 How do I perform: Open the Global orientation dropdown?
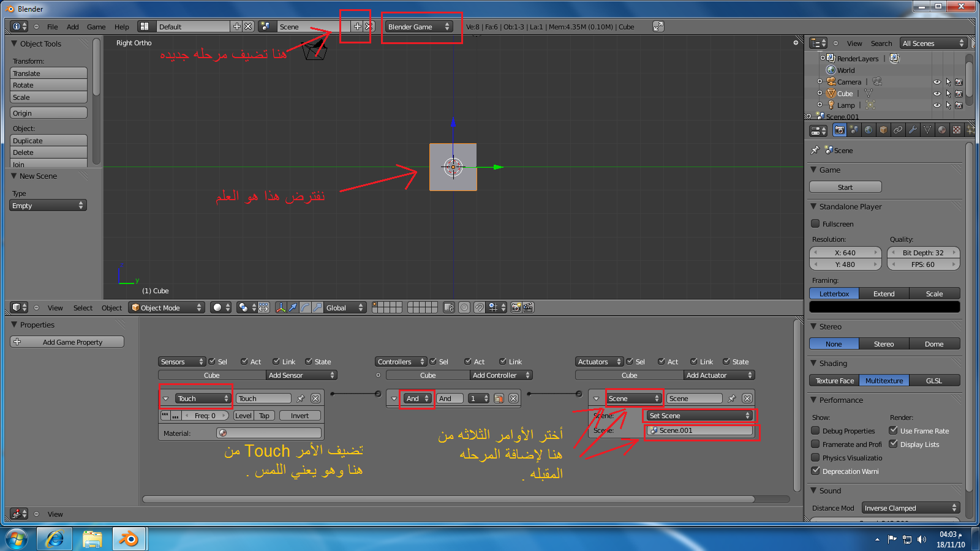(x=345, y=307)
